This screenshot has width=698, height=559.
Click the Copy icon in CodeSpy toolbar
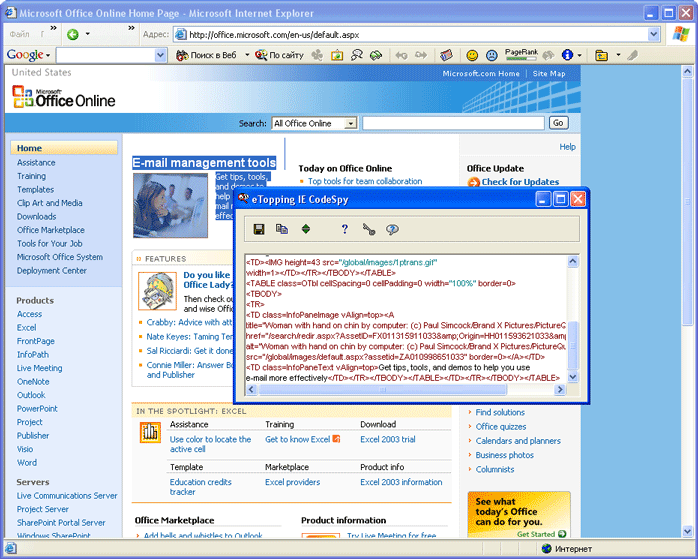(x=282, y=229)
